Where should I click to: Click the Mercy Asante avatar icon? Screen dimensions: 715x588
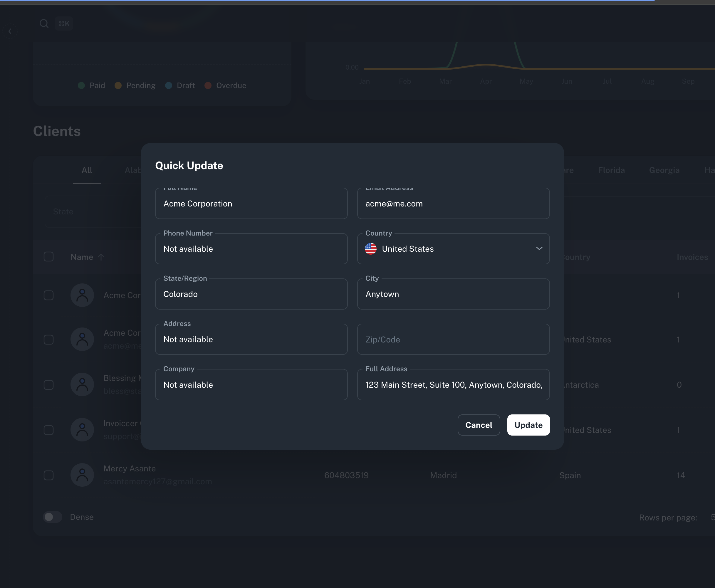[x=82, y=475]
